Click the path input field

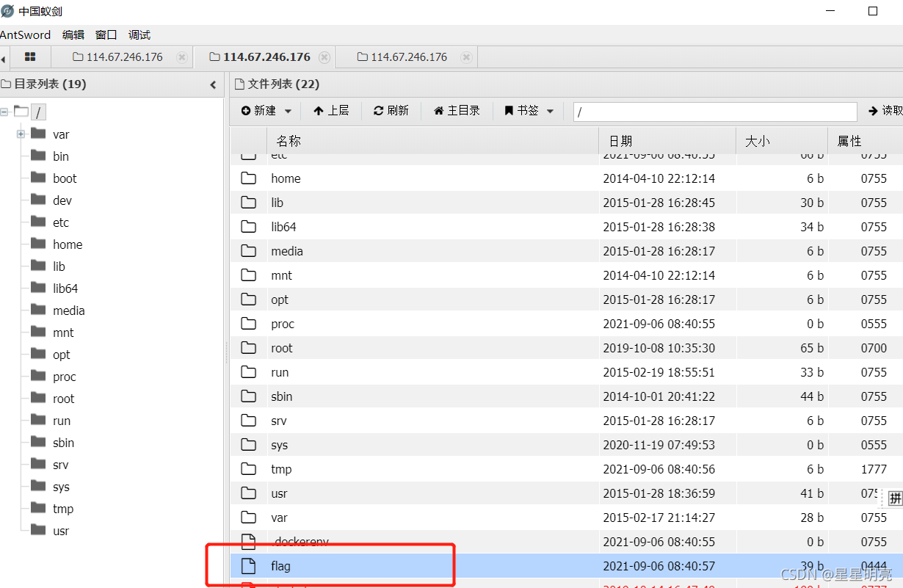pyautogui.click(x=715, y=112)
